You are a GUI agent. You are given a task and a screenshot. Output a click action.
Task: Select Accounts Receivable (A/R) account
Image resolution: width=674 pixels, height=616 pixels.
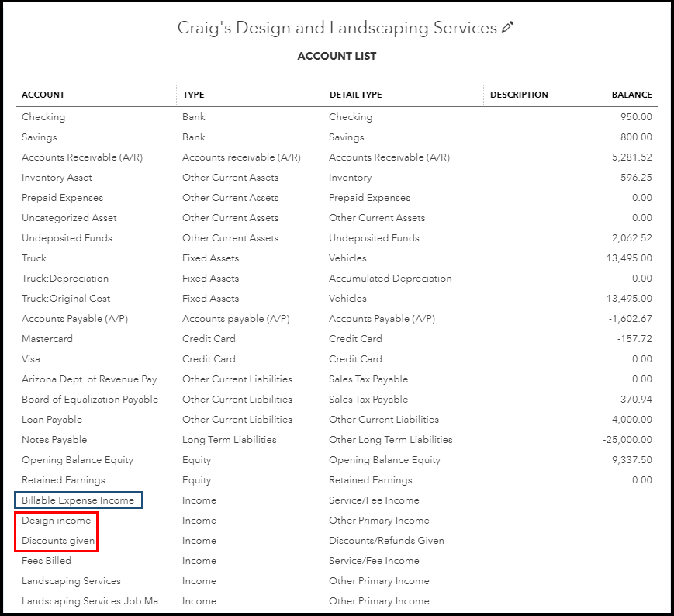click(82, 157)
